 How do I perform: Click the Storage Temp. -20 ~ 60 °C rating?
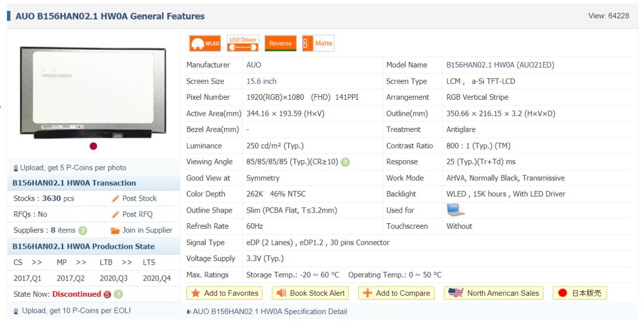click(293, 275)
